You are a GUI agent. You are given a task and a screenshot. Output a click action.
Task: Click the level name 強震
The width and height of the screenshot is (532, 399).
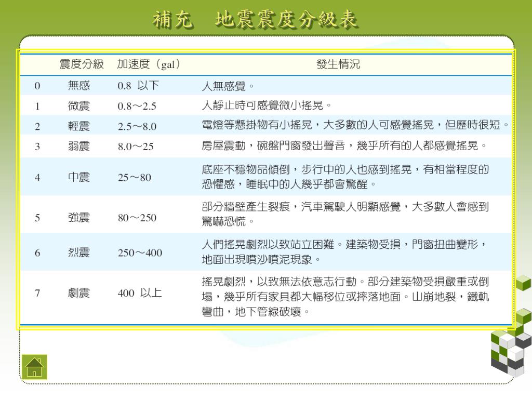[79, 218]
